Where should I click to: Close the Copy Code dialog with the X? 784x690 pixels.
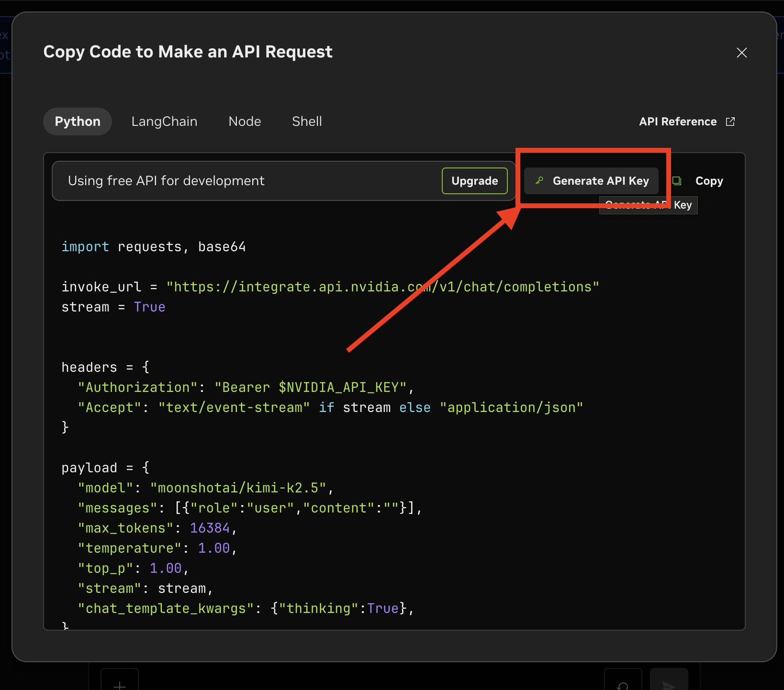click(741, 53)
